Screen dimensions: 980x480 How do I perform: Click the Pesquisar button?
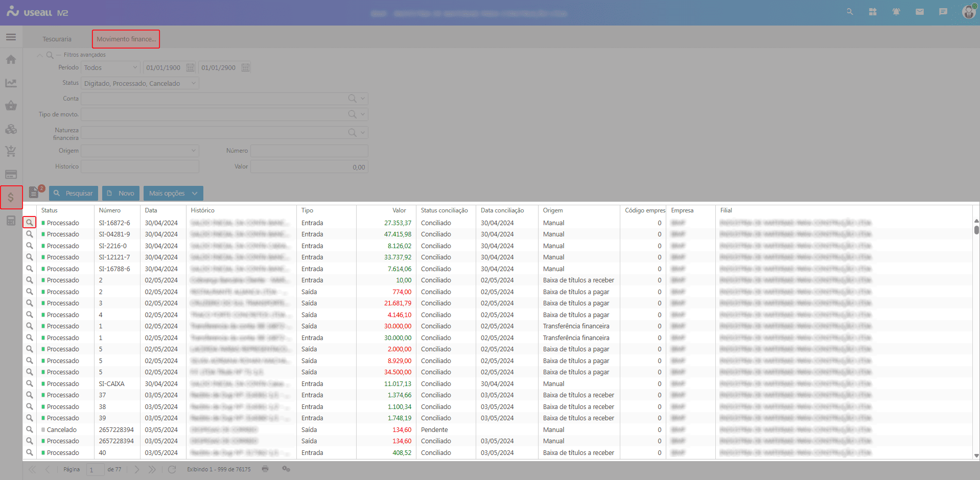tap(74, 194)
